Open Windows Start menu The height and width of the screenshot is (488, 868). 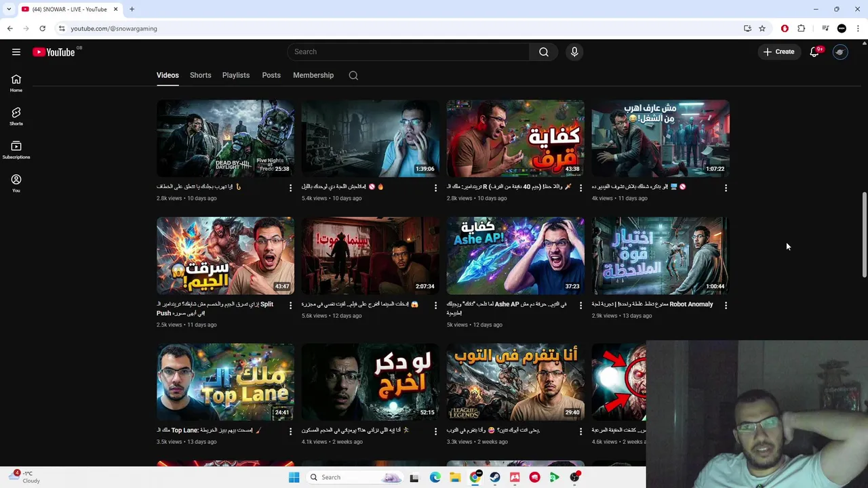pyautogui.click(x=294, y=477)
